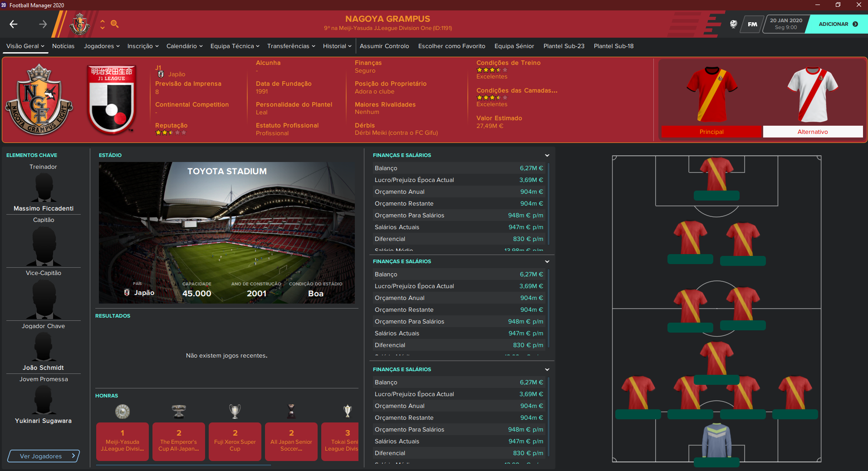
Task: Go forward with the right arrow icon
Action: point(43,24)
